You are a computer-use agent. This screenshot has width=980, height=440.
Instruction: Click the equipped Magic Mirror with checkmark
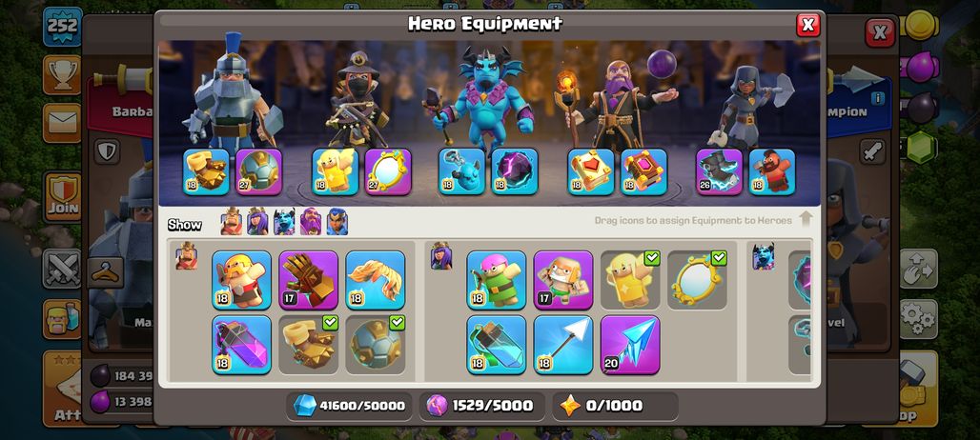(x=697, y=280)
